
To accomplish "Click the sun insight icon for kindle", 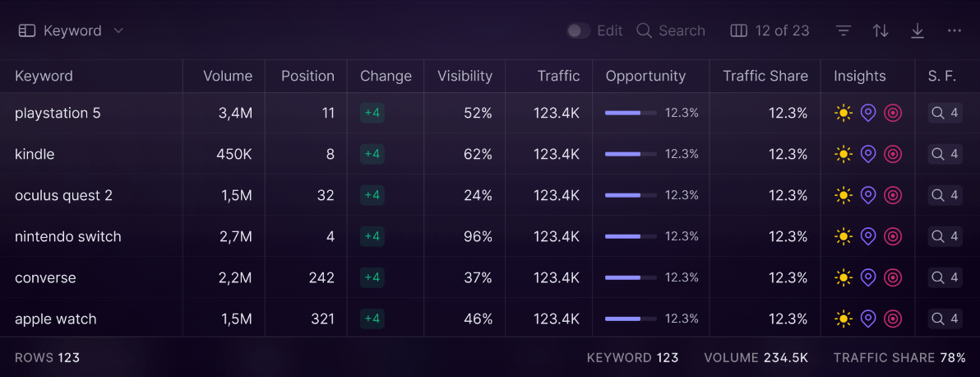I will coord(844,154).
